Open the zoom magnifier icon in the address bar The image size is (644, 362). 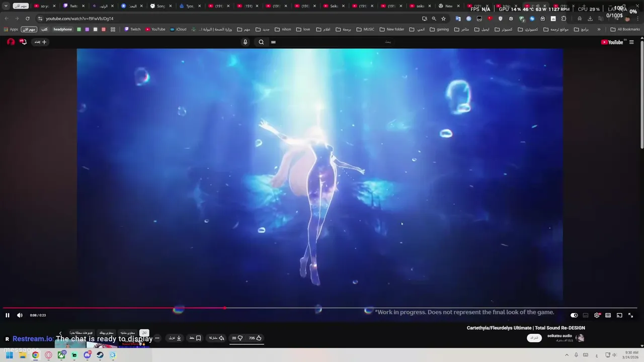(x=434, y=19)
